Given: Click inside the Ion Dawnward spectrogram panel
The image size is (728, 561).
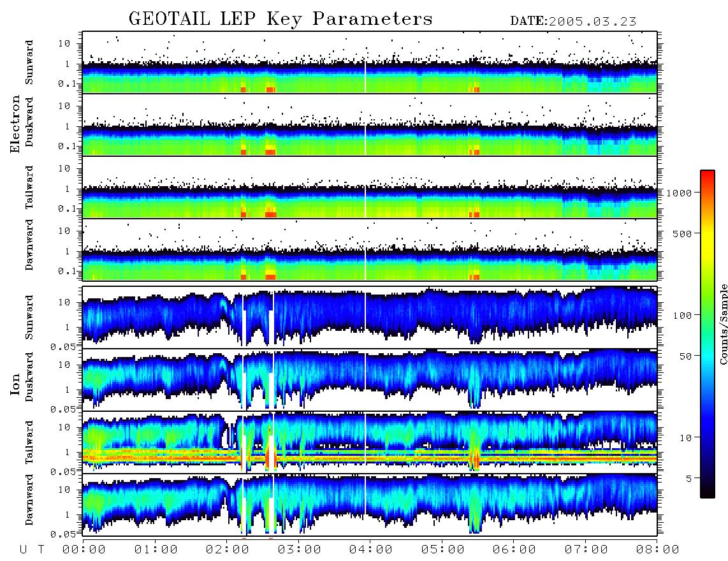Looking at the screenshot, I should 370,505.
